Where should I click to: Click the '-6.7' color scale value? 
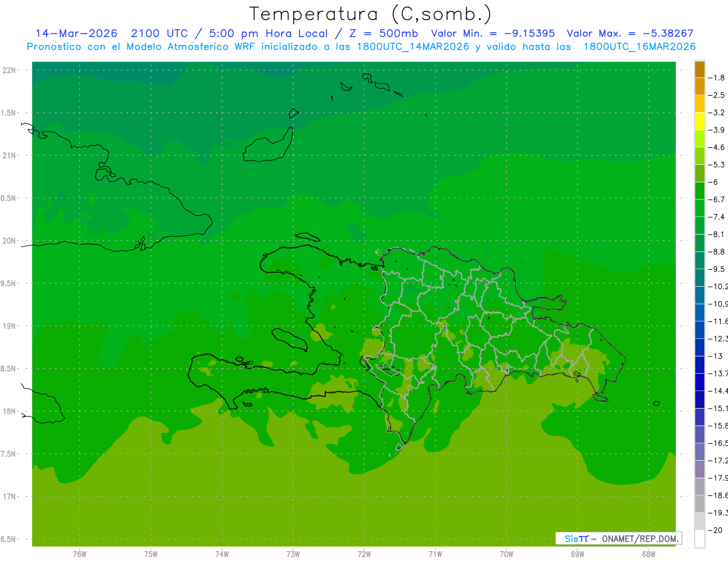tap(717, 199)
